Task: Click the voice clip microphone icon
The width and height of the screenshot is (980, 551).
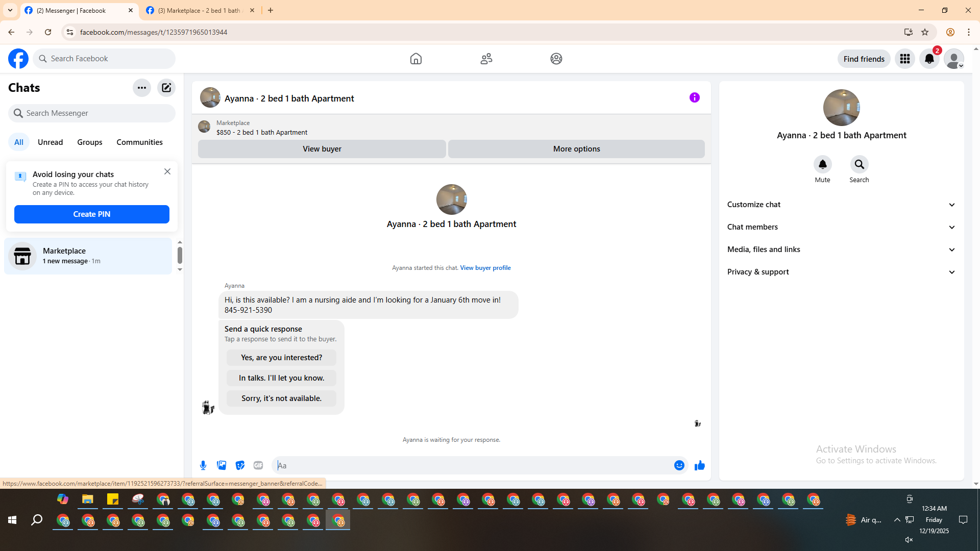Action: 203,465
